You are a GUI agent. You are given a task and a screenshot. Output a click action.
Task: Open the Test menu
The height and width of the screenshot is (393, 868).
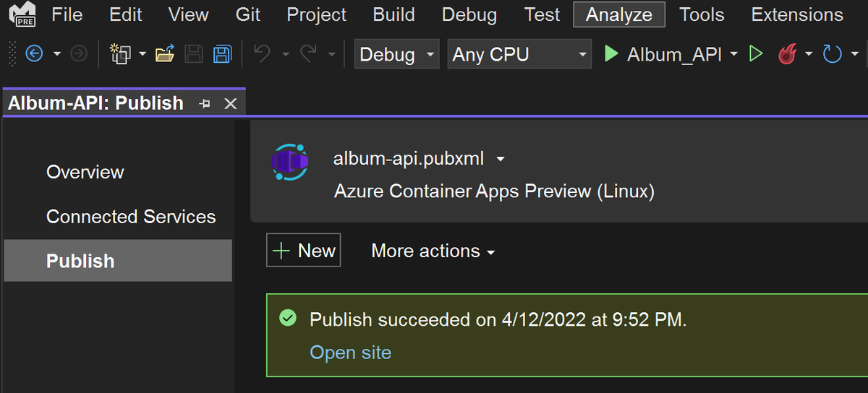[x=542, y=14]
